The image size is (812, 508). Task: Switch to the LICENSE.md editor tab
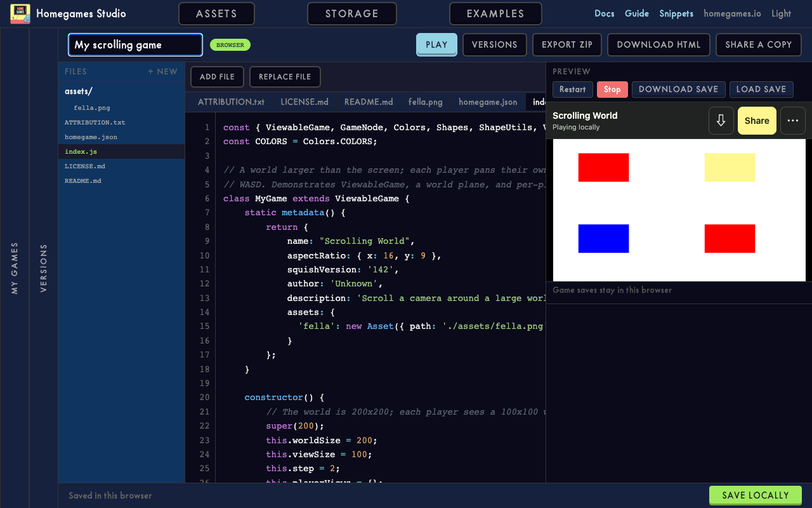click(x=304, y=102)
